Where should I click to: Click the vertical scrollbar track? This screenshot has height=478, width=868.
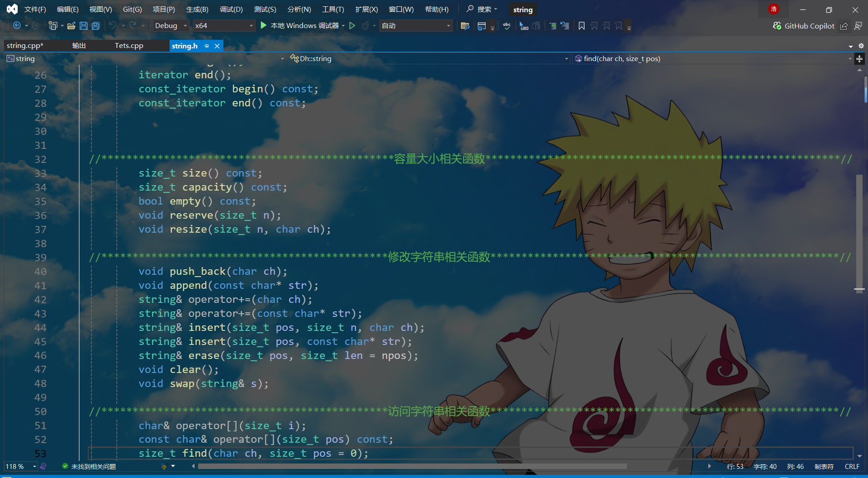[859, 263]
